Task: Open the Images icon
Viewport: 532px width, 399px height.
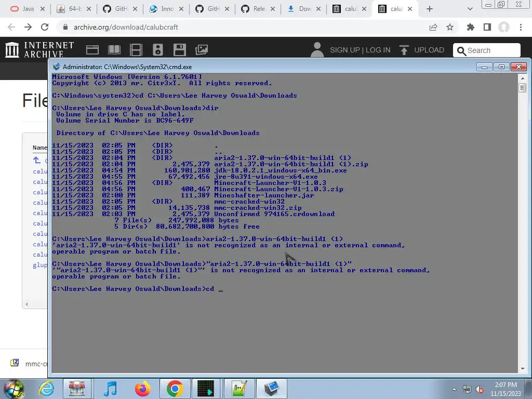Action: pos(202,50)
